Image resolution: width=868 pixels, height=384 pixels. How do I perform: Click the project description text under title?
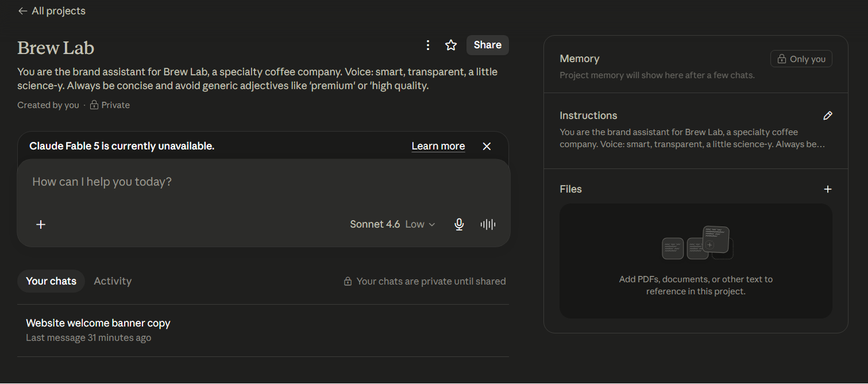[x=257, y=79]
